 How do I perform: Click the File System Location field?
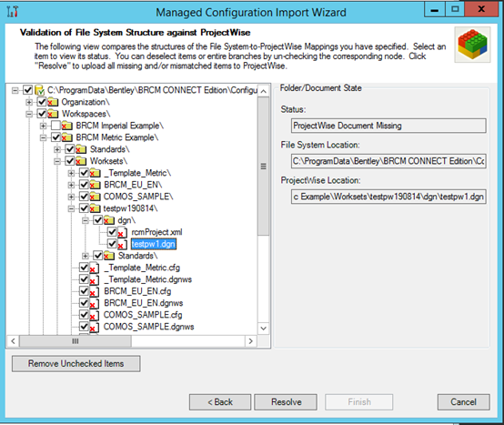point(388,161)
